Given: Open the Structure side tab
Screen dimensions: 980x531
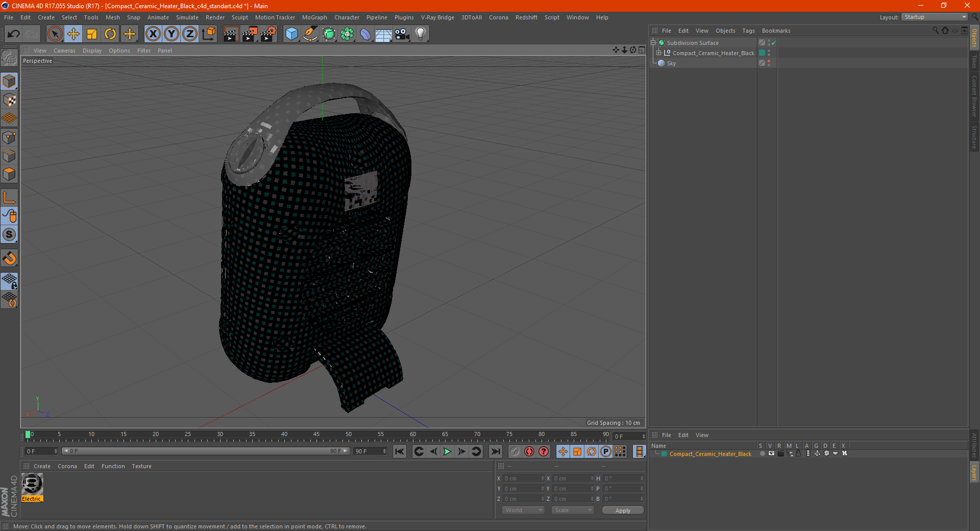Looking at the screenshot, I should [x=974, y=137].
